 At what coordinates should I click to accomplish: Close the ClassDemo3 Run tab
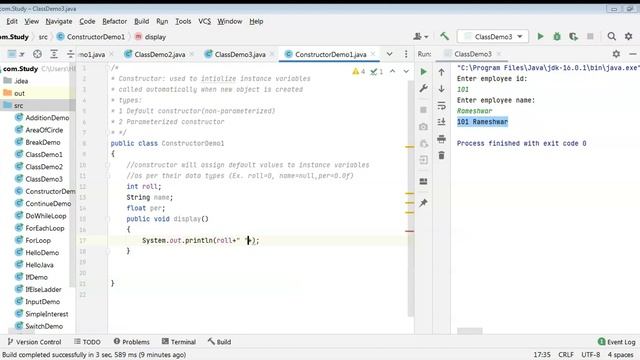click(499, 54)
